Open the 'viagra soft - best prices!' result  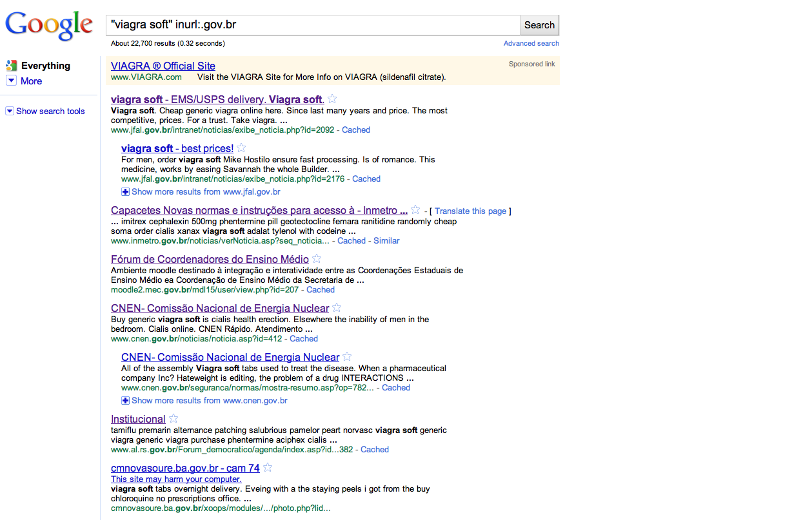(x=177, y=148)
